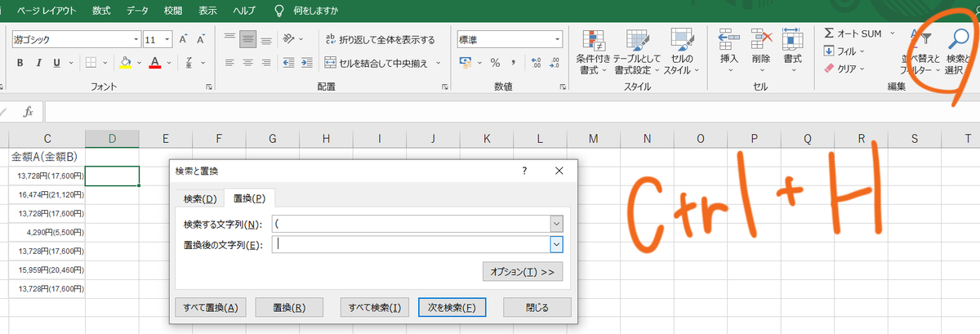
Task: Click オプション(T) >> button
Action: (x=523, y=271)
